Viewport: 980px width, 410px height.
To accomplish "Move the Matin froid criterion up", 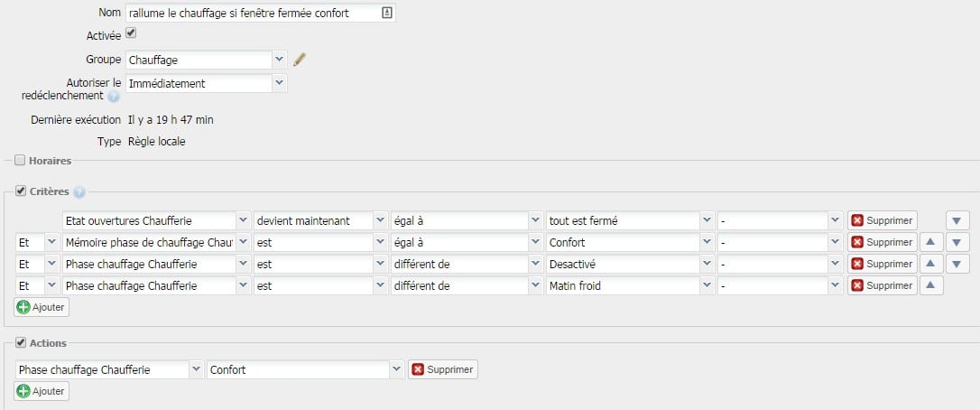I will click(x=930, y=285).
